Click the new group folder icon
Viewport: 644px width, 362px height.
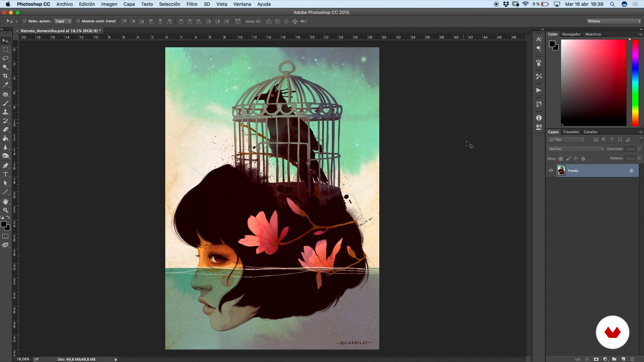614,359
